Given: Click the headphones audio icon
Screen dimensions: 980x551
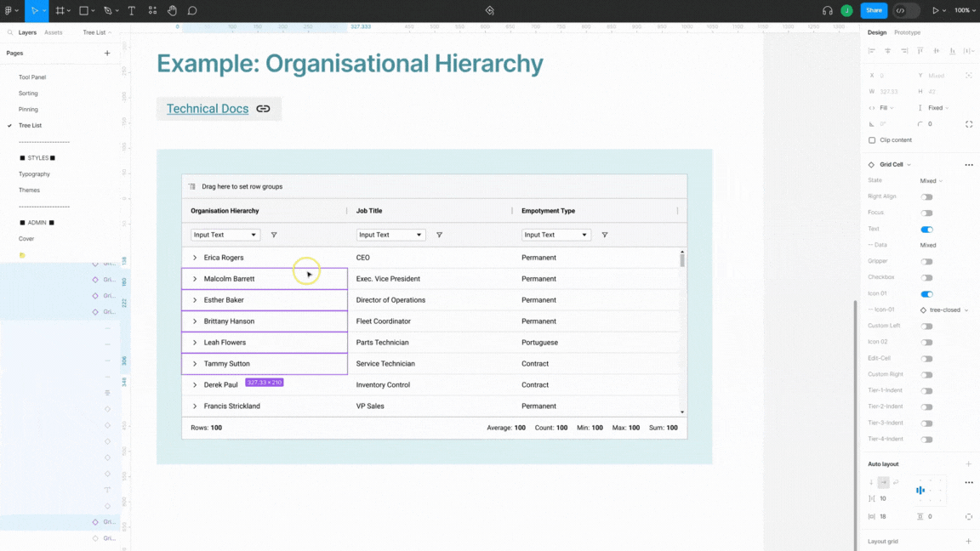Looking at the screenshot, I should pos(828,10).
